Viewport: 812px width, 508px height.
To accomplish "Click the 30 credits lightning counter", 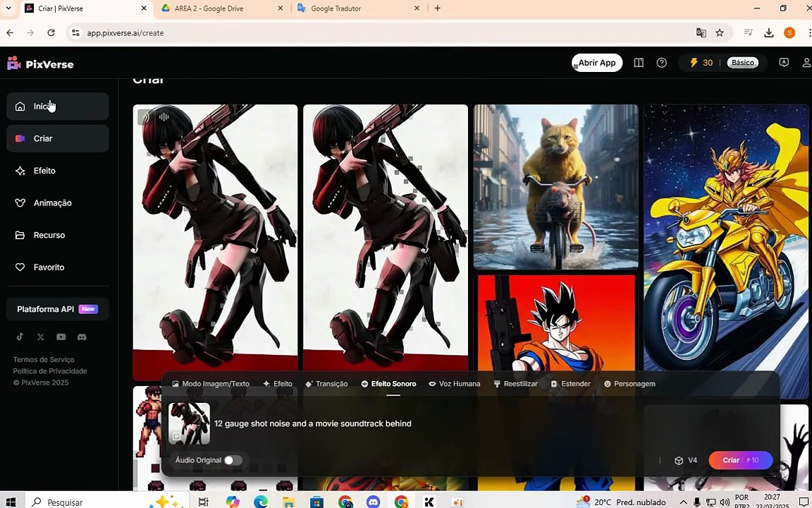I will (x=701, y=63).
